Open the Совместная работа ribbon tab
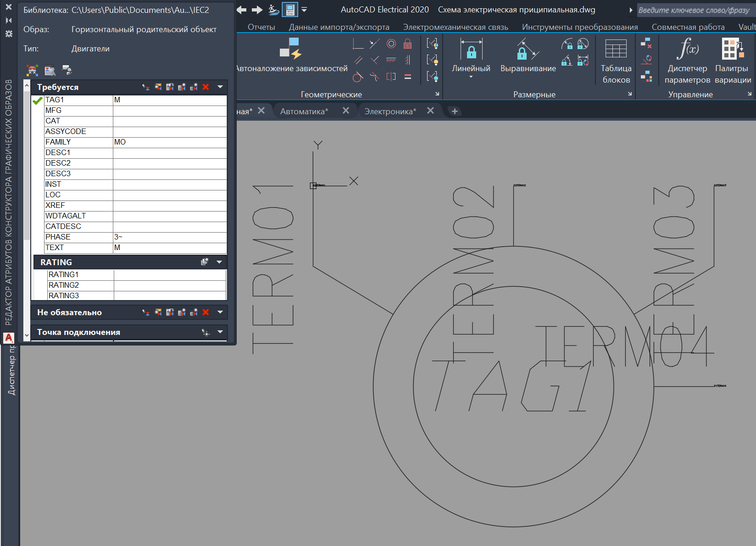Image resolution: width=756 pixels, height=546 pixels. (688, 27)
